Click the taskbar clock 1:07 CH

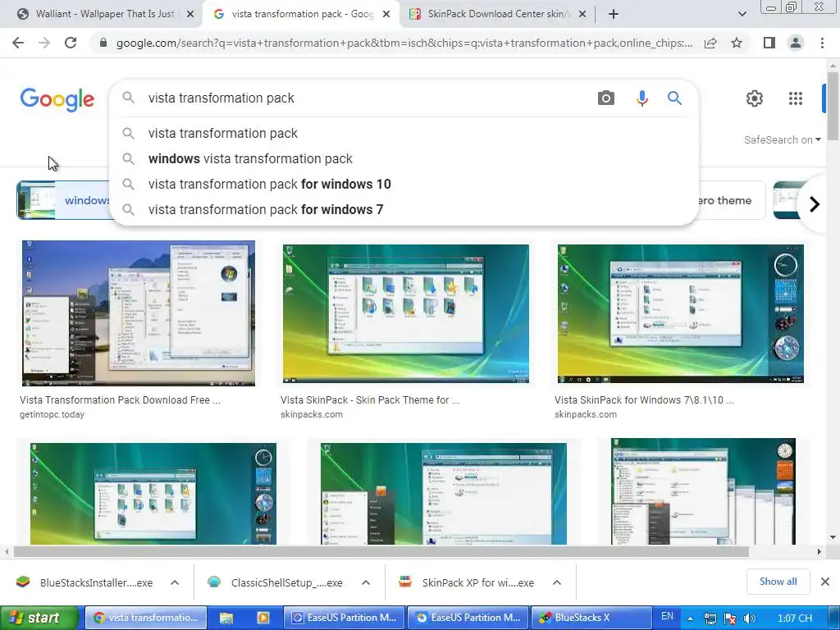tap(795, 619)
